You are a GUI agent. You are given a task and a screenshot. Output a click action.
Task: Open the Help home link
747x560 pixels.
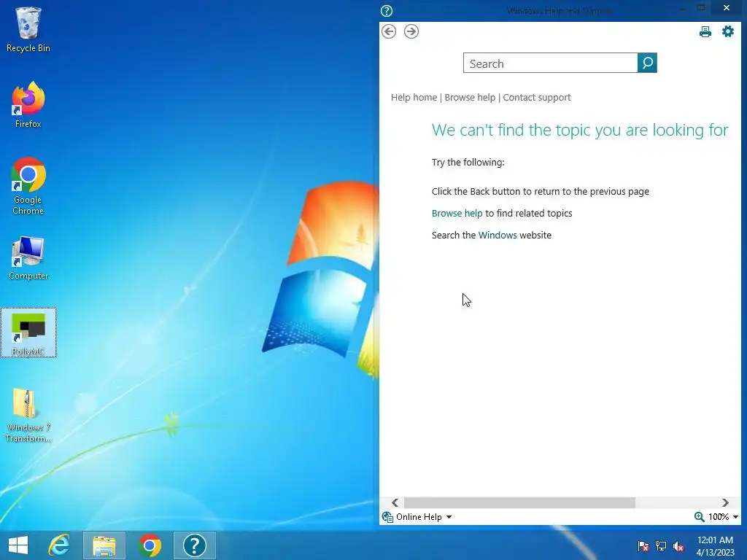click(x=414, y=97)
